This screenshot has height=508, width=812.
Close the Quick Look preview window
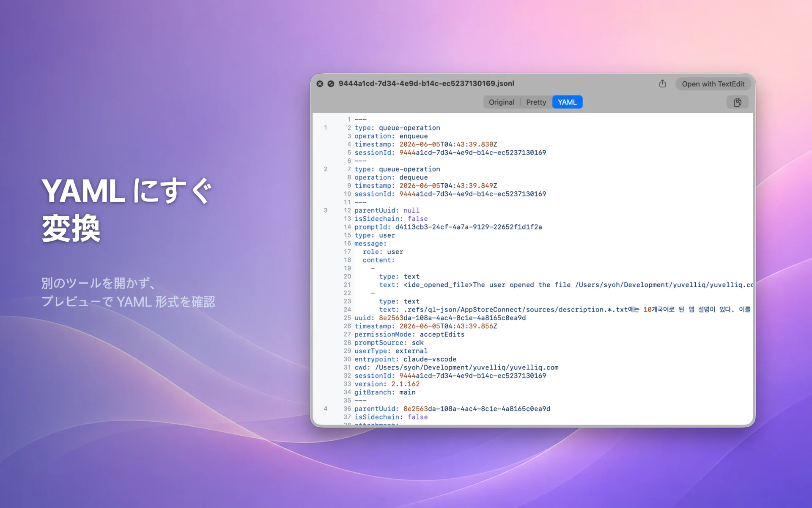320,84
